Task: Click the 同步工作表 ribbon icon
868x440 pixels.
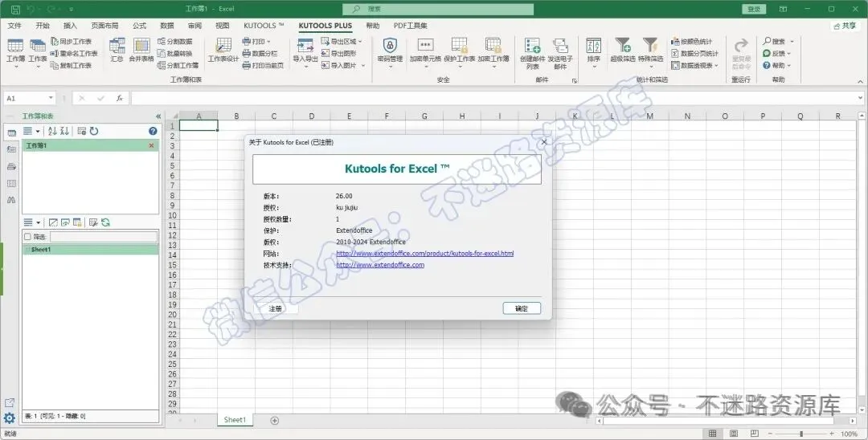Action: [x=55, y=42]
